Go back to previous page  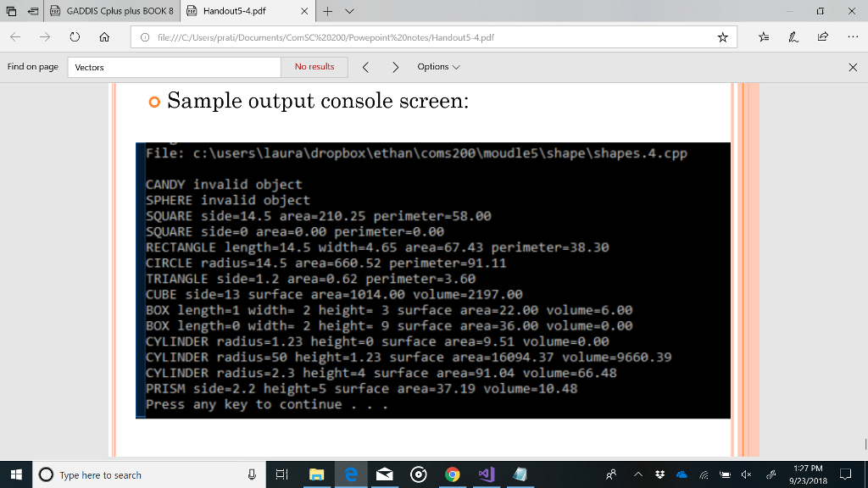point(15,37)
